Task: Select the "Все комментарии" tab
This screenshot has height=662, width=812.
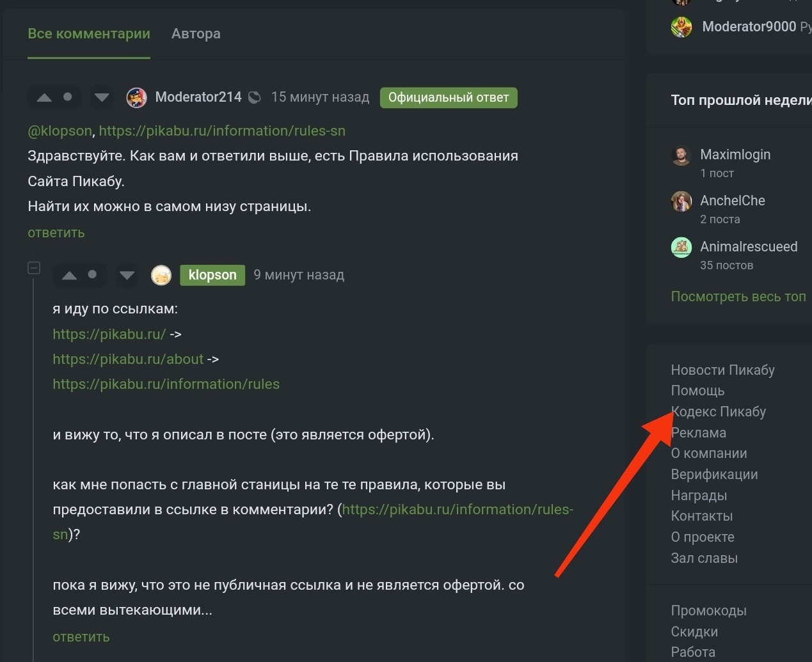Action: point(89,34)
